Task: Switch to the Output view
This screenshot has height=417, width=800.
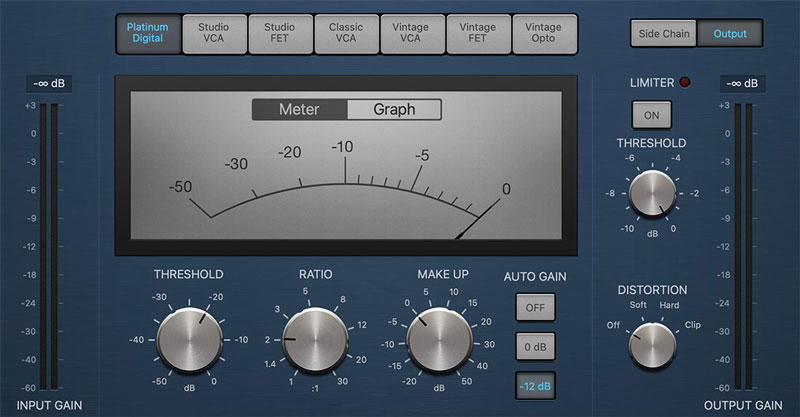Action: (x=730, y=33)
